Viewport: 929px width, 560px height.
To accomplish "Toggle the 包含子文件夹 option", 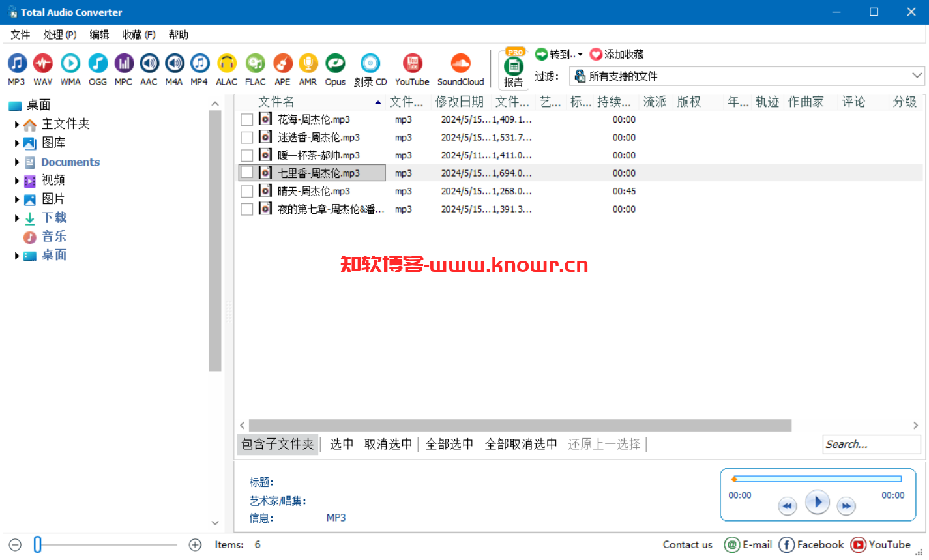I will (278, 444).
